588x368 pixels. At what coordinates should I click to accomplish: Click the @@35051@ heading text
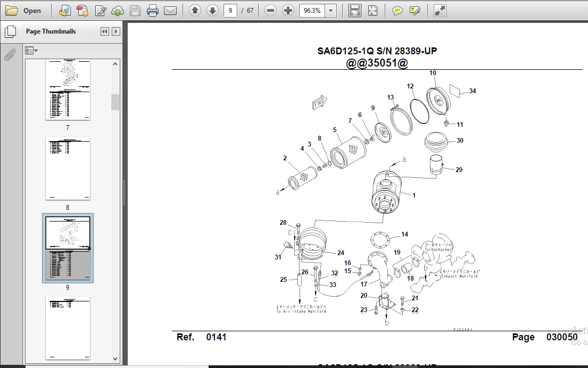377,63
